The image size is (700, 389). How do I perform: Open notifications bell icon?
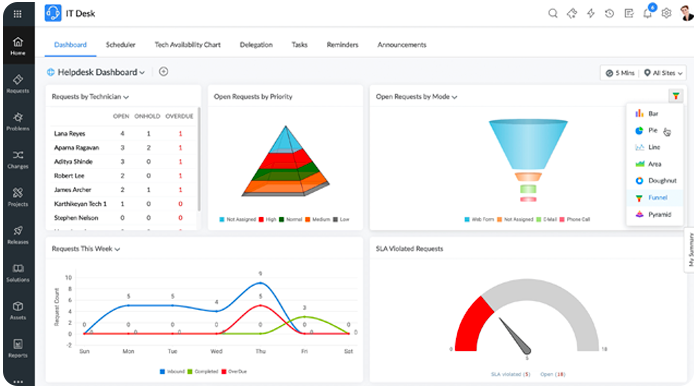647,13
